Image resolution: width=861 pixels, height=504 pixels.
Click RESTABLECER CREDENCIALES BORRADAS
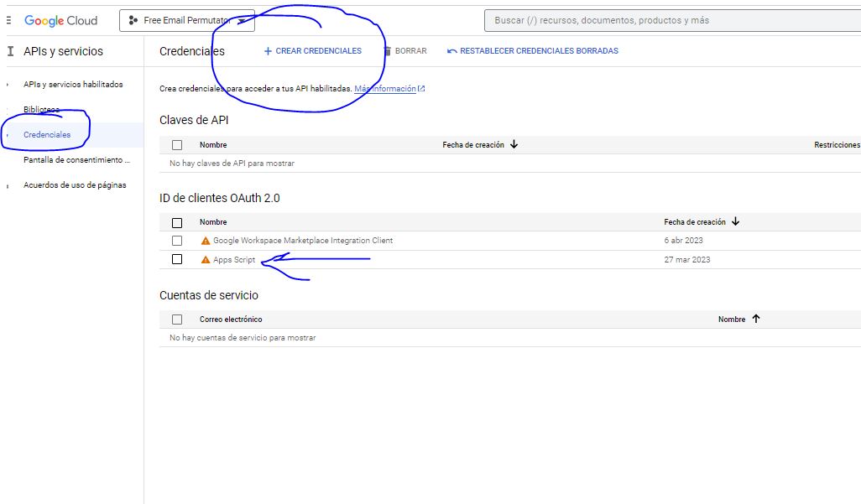[x=533, y=51]
